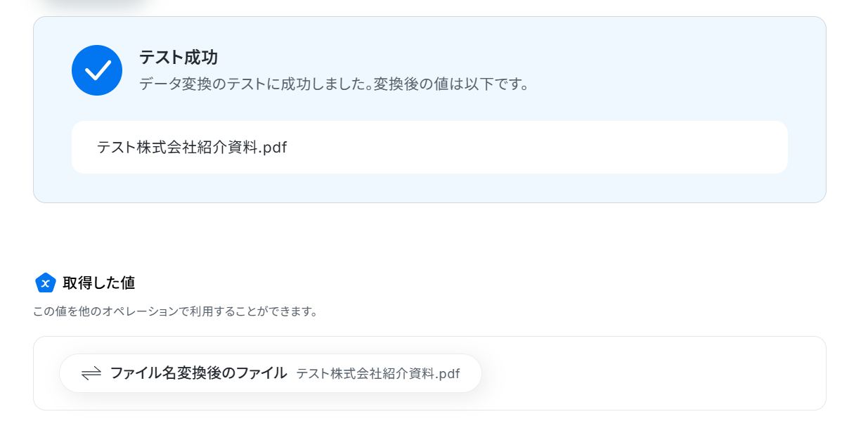Click the テスト成功 heading
This screenshot has height=440, width=868.
click(178, 57)
